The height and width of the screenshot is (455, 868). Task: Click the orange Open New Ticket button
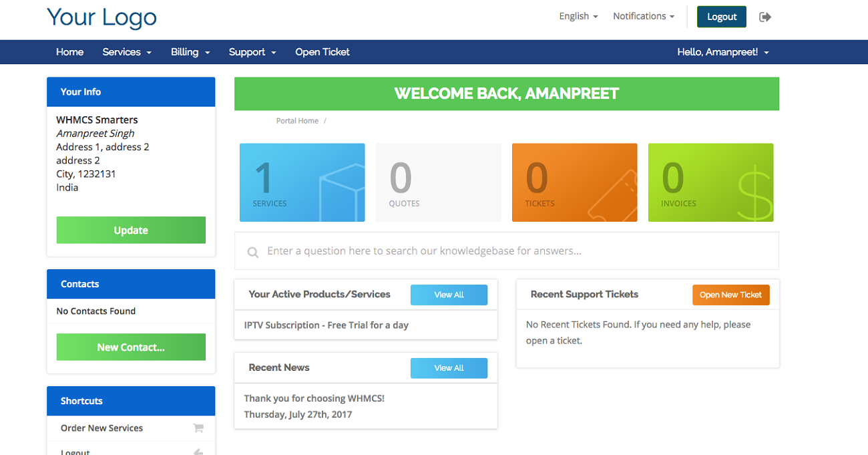click(x=730, y=295)
